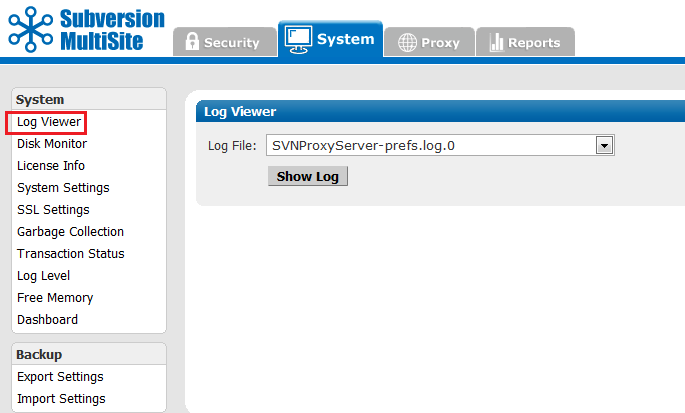This screenshot has width=685, height=413.
Task: Click the Backup sidebar section header
Action: [89, 354]
